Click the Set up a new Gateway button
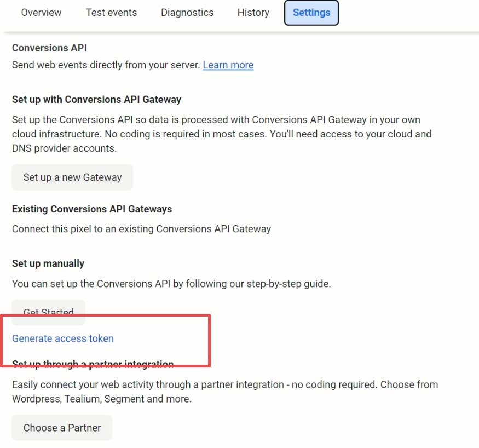Screen dimensions: 479x448 (x=72, y=177)
